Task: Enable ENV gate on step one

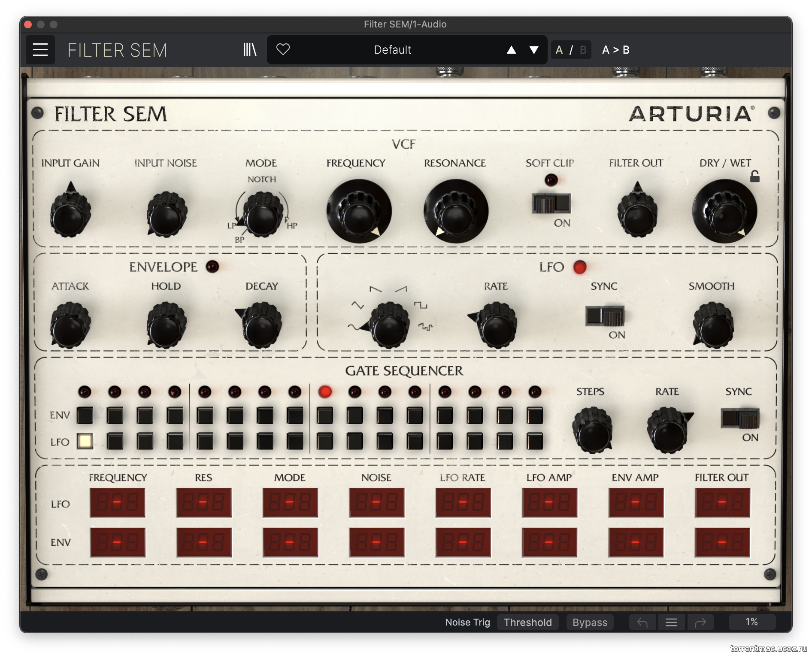Action: (x=85, y=415)
